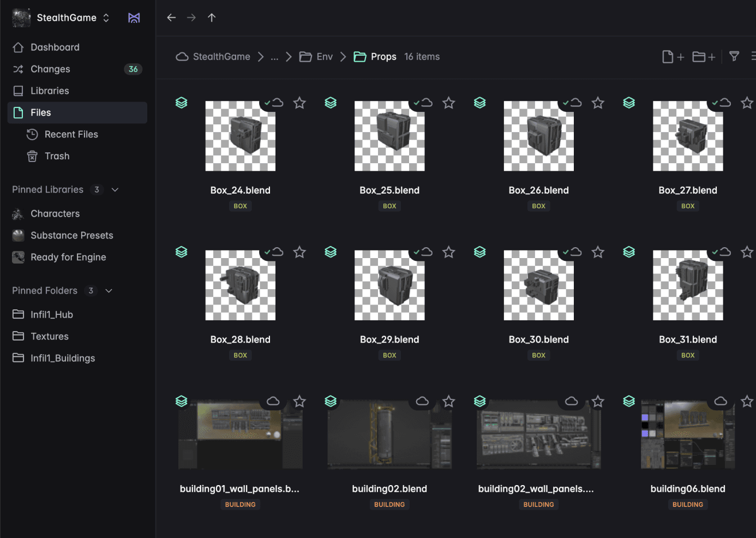
Task: Collapse the Pinned Folders section
Action: [x=108, y=290]
